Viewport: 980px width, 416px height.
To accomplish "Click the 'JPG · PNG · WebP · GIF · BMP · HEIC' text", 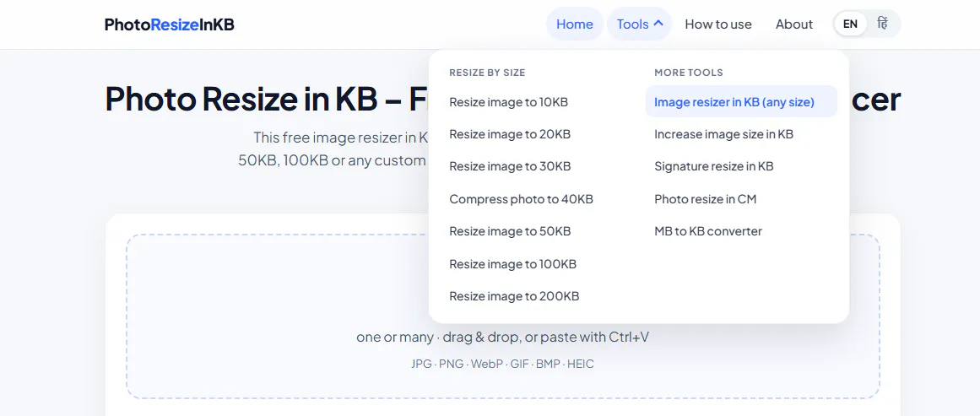I will (x=502, y=365).
